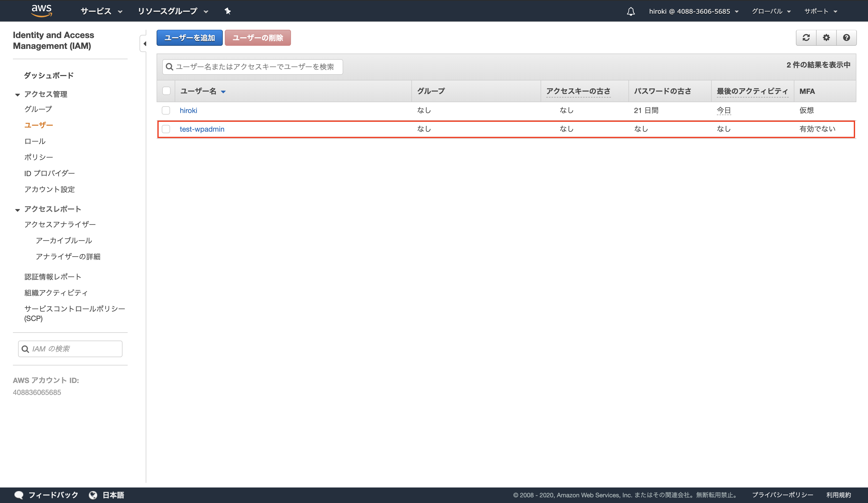This screenshot has width=868, height=503.
Task: Refresh the user list
Action: click(806, 37)
